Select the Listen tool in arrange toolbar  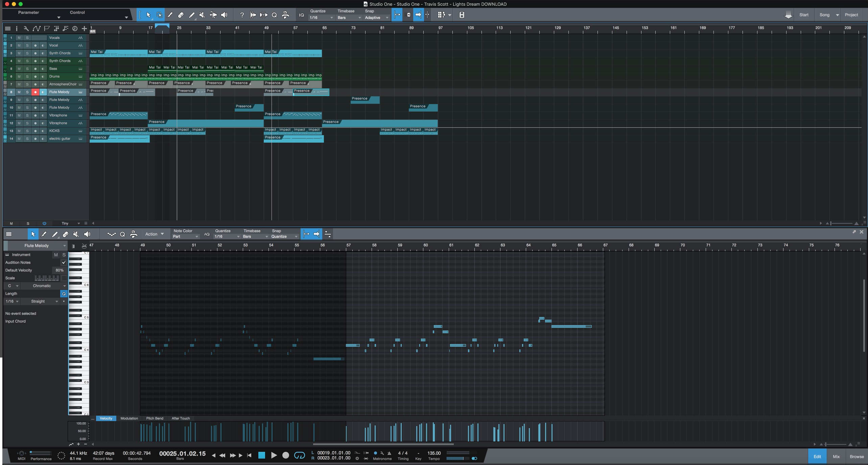pos(224,15)
